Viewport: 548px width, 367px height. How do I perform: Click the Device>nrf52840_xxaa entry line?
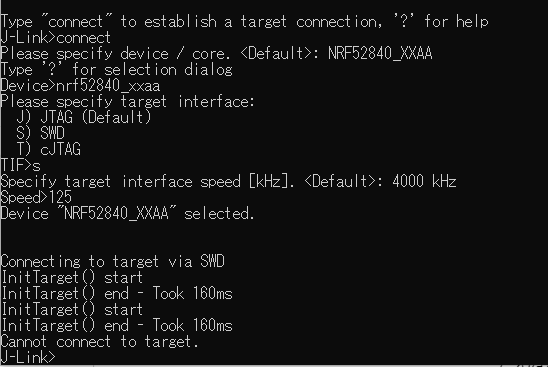(x=80, y=85)
